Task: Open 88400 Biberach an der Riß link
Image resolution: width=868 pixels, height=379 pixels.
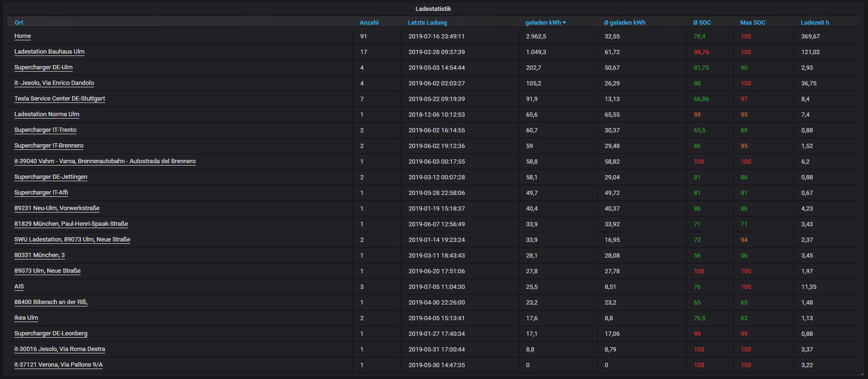Action: [51, 302]
